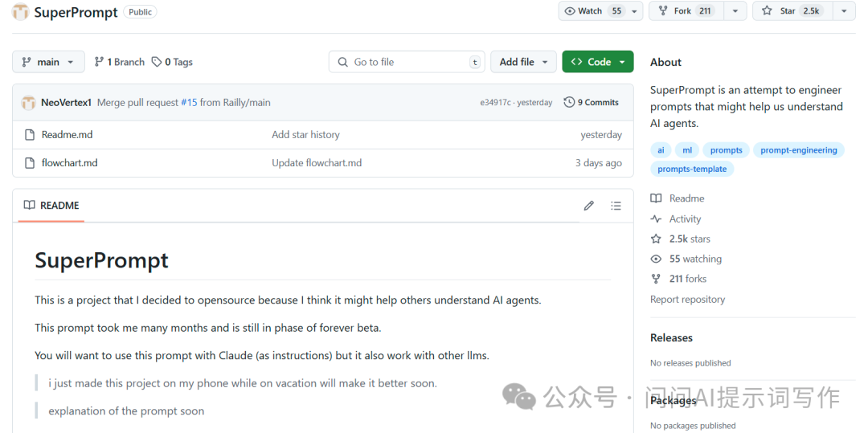Click the fork icon beside 211 forks
The image size is (868, 433).
(x=656, y=279)
